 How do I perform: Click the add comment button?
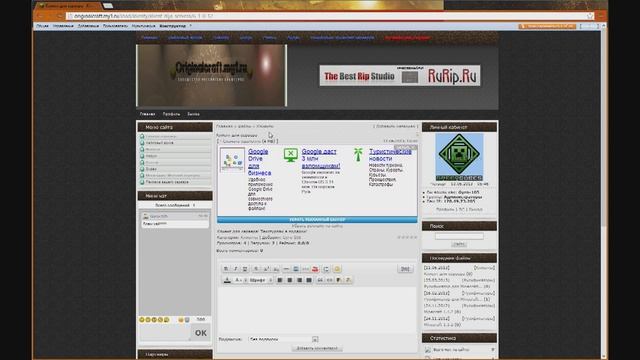(317, 348)
